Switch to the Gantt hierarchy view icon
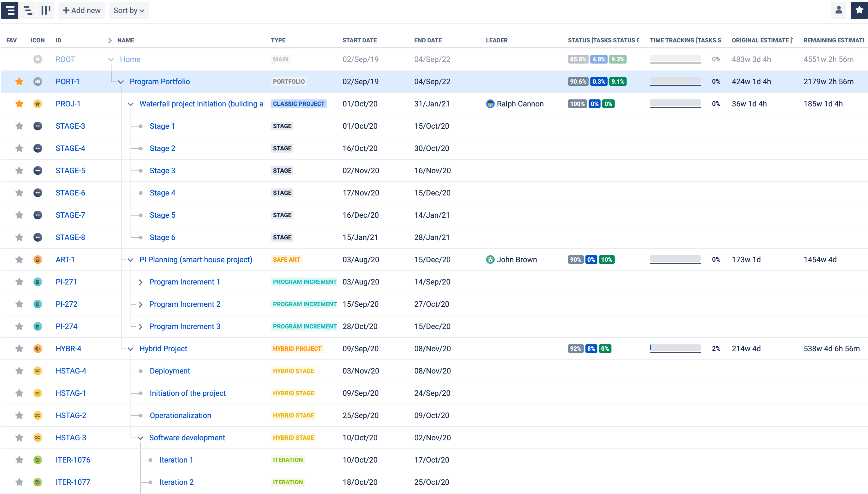 [x=28, y=10]
